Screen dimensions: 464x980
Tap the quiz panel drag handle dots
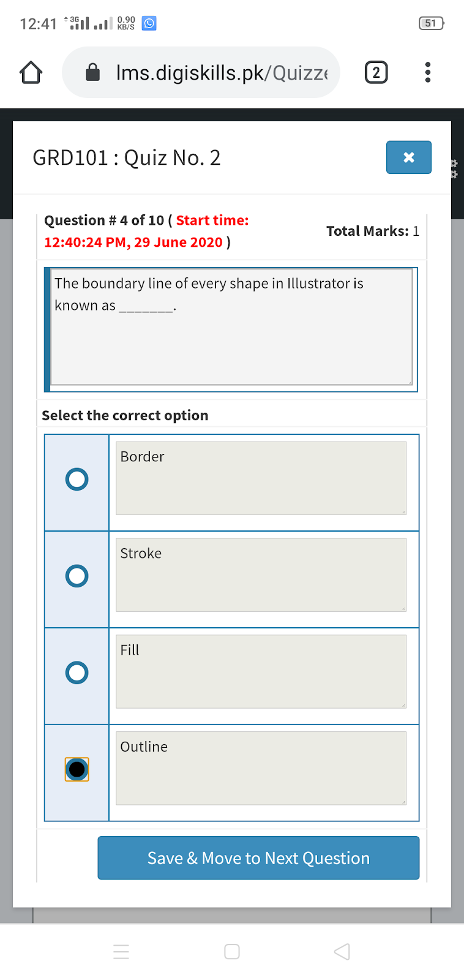454,170
